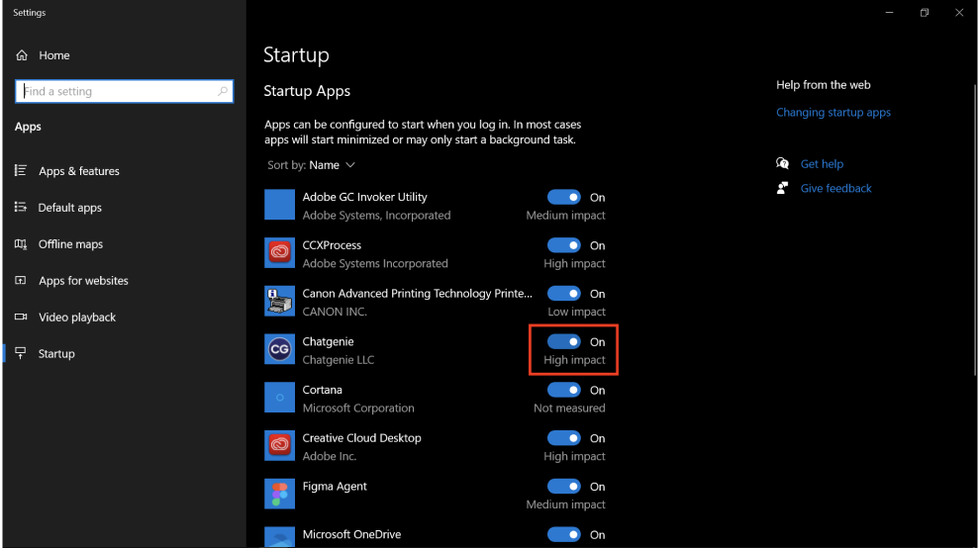Viewport: 980px width, 548px height.
Task: Click the Get help link
Action: pos(822,164)
